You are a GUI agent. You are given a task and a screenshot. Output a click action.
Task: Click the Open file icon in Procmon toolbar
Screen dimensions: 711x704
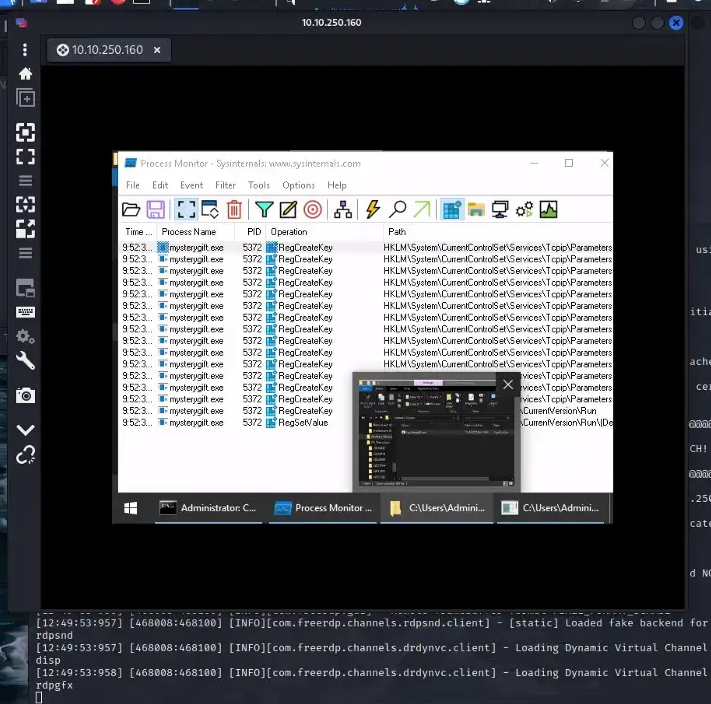pos(131,209)
